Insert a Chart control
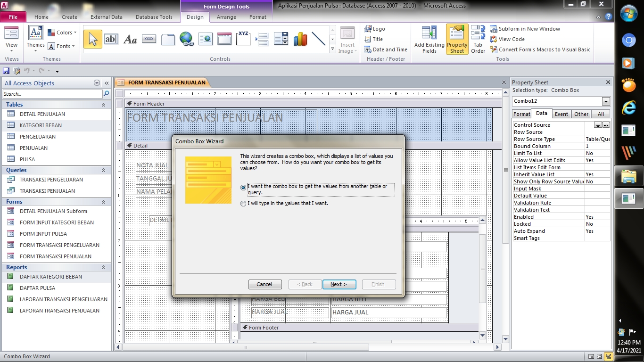Viewport: 644px width, 362px height. [x=300, y=39]
